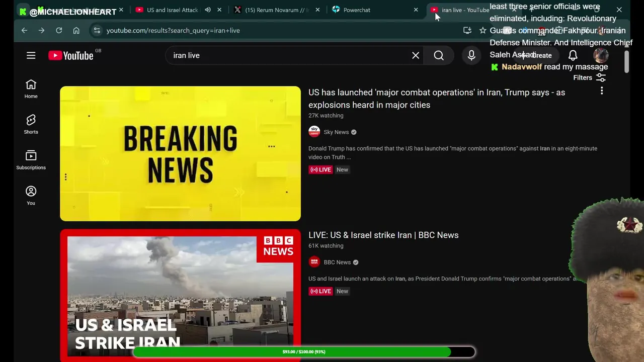Click the YouTube logo

coord(71,56)
